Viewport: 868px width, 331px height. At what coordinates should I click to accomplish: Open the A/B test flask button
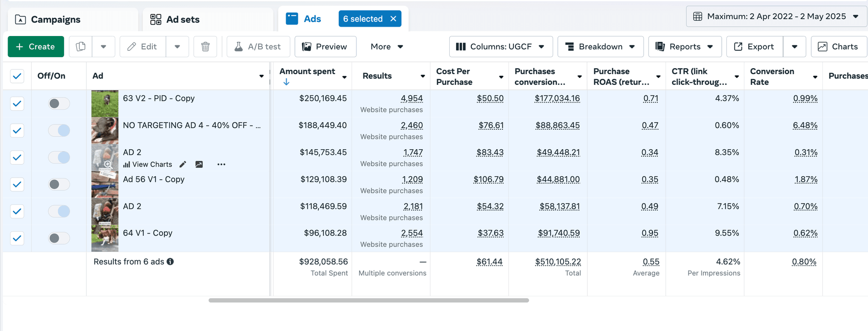(258, 47)
